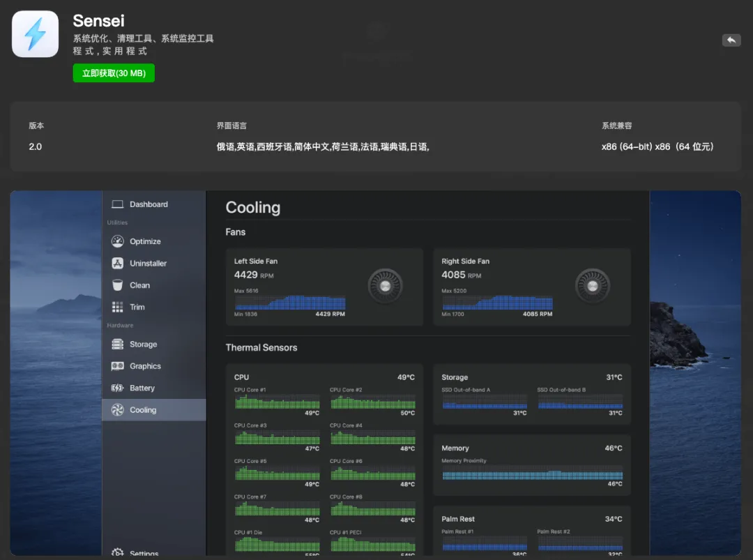Click the Battery icon in sidebar
This screenshot has width=753, height=560.
point(118,388)
